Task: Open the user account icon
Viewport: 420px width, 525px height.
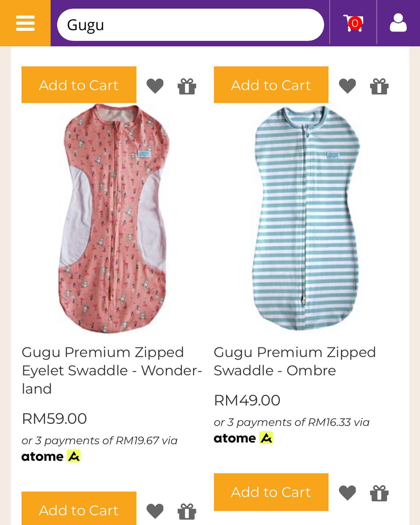Action: 398,23
